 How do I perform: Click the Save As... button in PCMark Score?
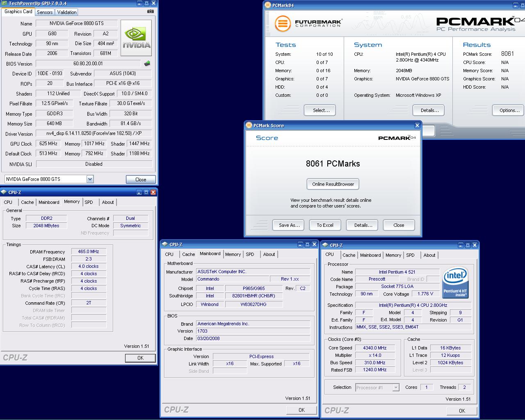[289, 225]
